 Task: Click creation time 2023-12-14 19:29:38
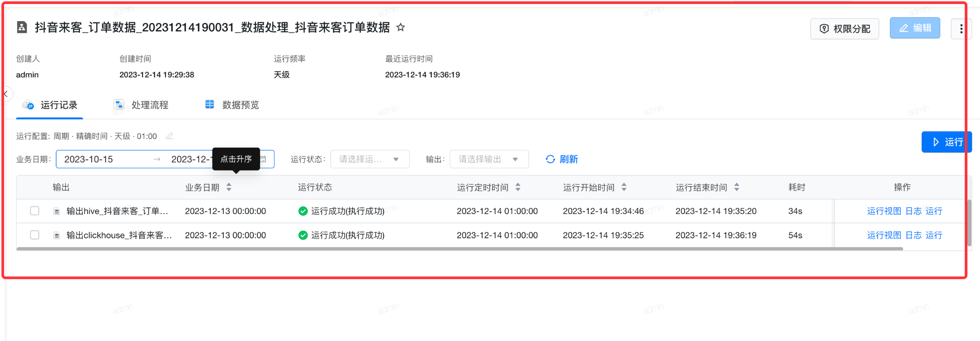pos(157,74)
